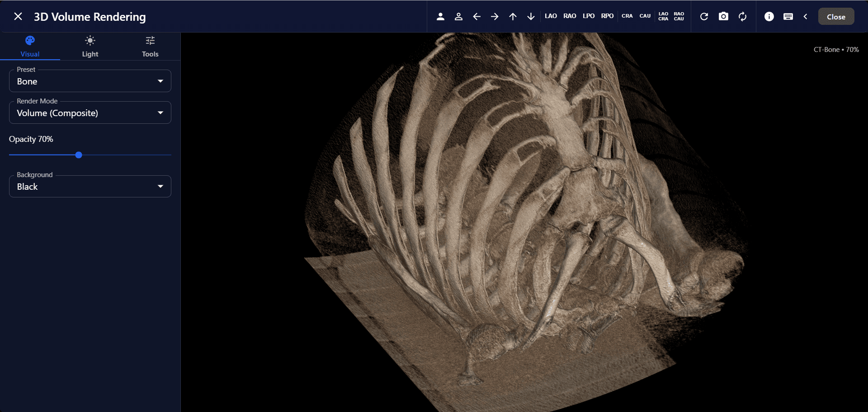
Task: Start auto-rotation with the spin icon
Action: pyautogui.click(x=742, y=16)
